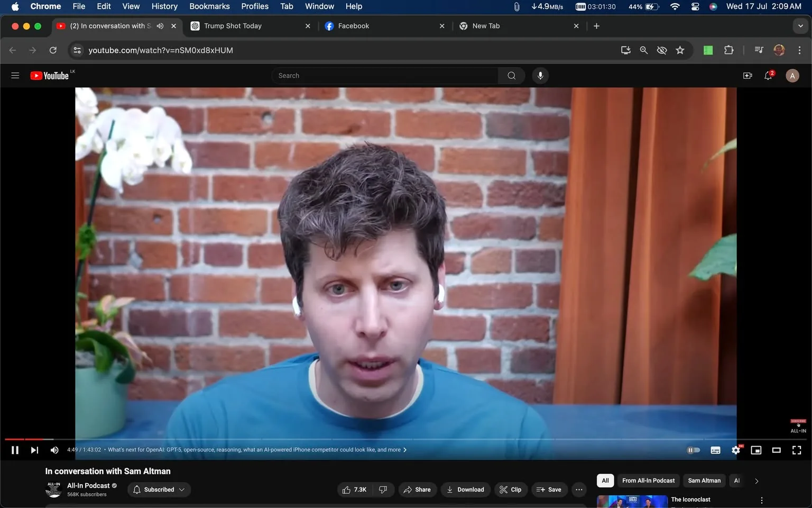Screen dimensions: 812x508
Task: Switch to the Trump Shot Today tab
Action: pyautogui.click(x=233, y=25)
